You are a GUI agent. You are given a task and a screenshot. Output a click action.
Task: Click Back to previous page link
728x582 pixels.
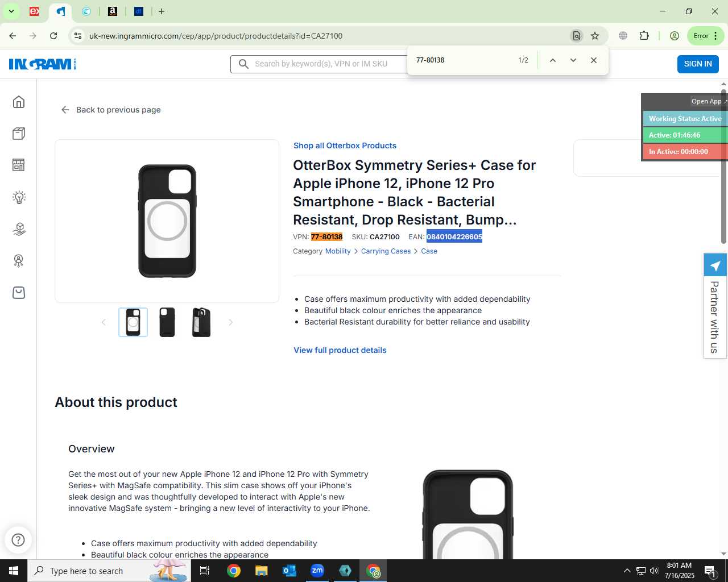pos(111,110)
